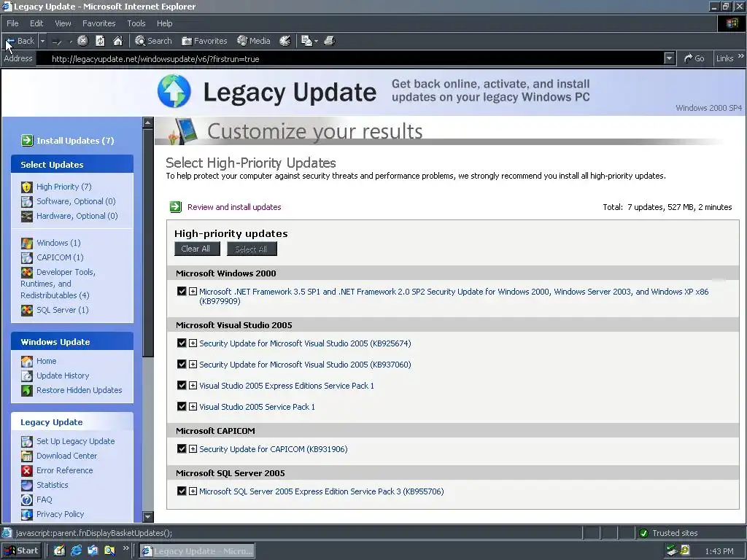Uncheck the Visual Studio 2005 KB937060 checkbox
This screenshot has height=560, width=747.
point(181,364)
